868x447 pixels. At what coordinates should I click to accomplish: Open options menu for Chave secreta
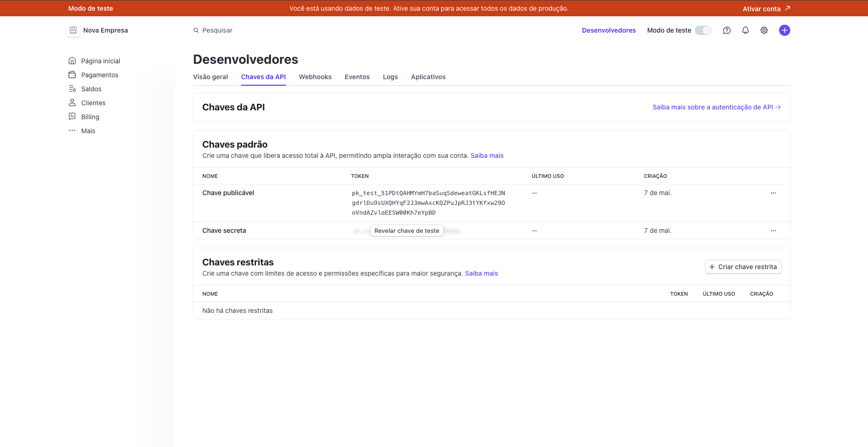pos(773,230)
